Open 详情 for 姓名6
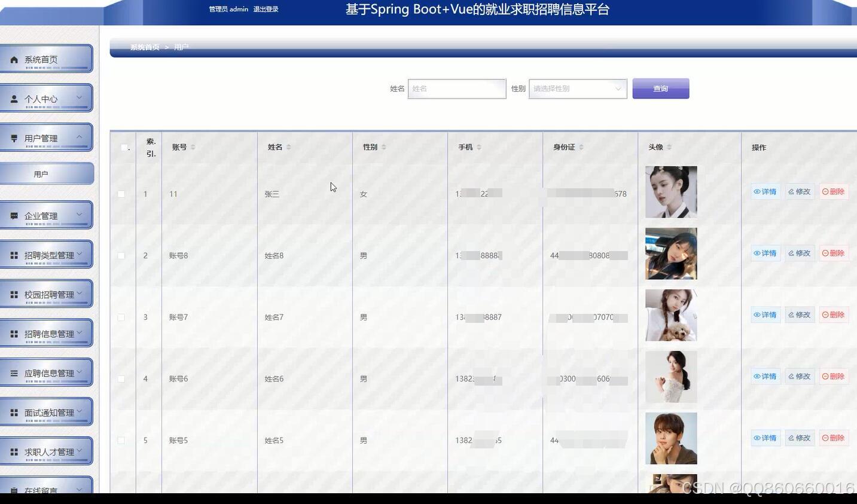Viewport: 857px width, 504px height. click(x=765, y=377)
